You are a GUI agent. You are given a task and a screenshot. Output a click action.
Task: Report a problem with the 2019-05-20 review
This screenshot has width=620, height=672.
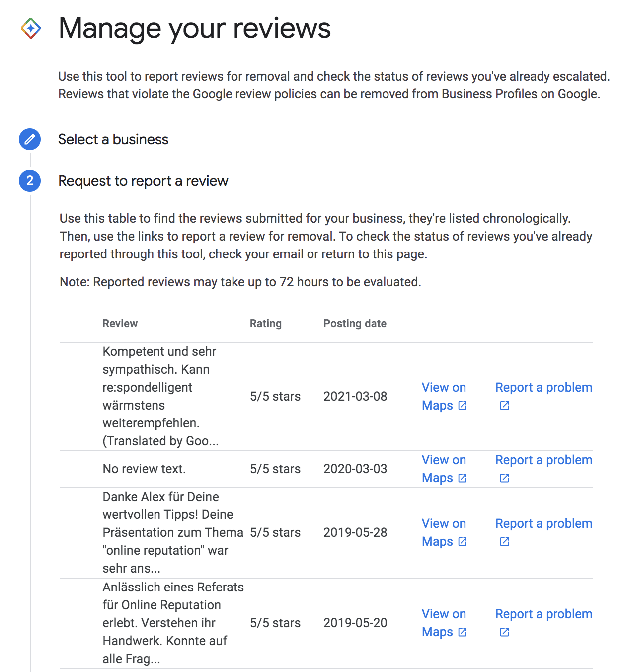[543, 614]
